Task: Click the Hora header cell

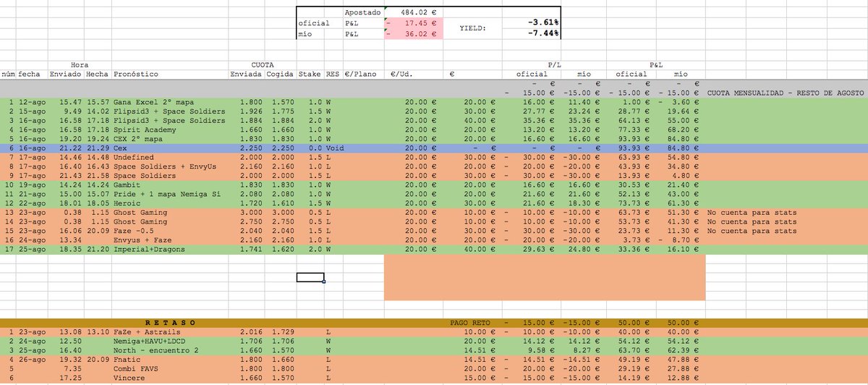Action: point(80,64)
